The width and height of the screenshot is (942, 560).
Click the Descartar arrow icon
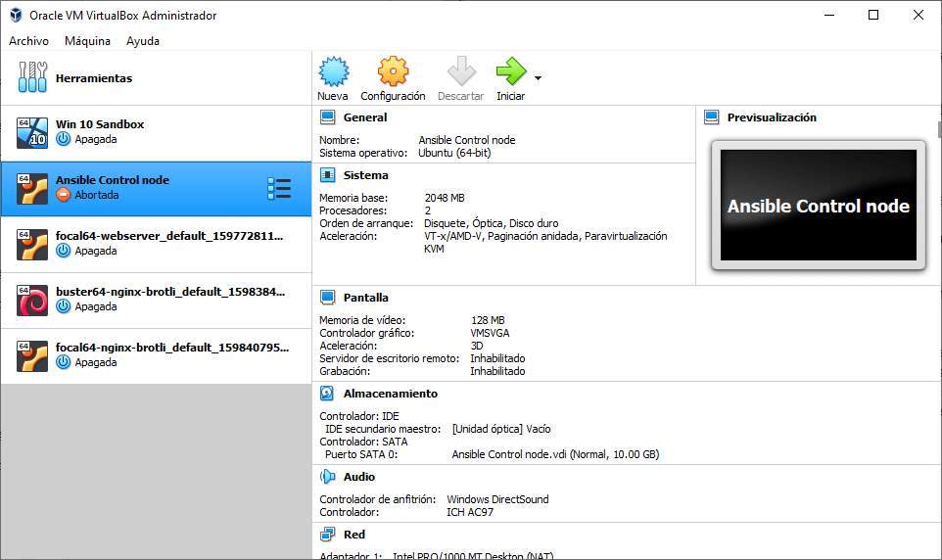(461, 71)
